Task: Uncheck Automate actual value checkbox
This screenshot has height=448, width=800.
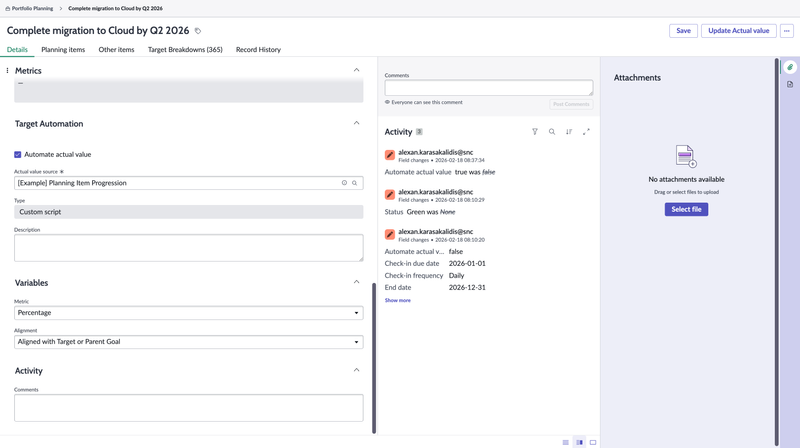Action: point(18,155)
